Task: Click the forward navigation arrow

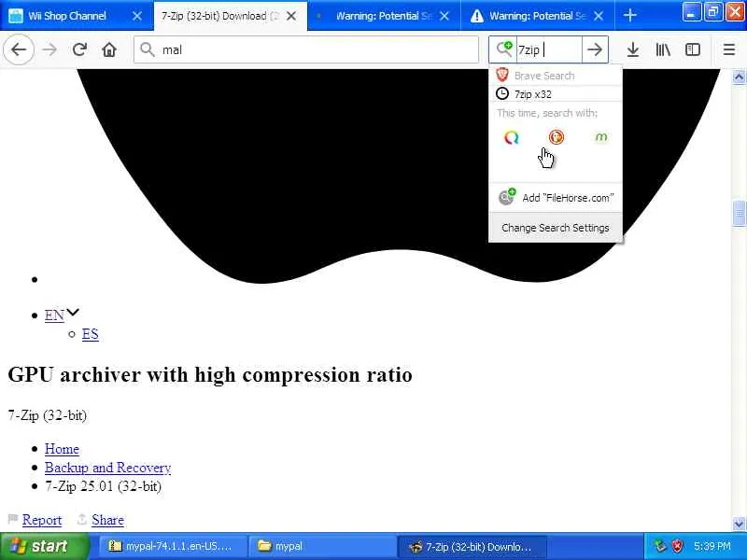Action: pyautogui.click(x=49, y=49)
